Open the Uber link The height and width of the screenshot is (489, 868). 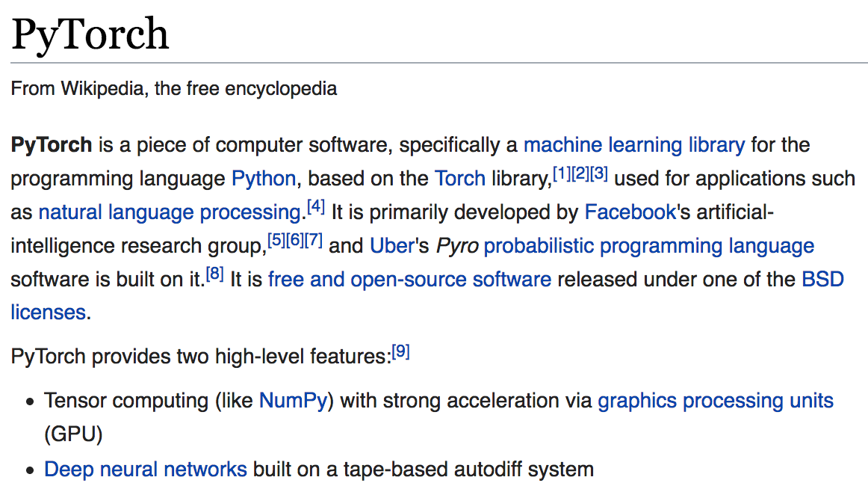[x=392, y=246]
